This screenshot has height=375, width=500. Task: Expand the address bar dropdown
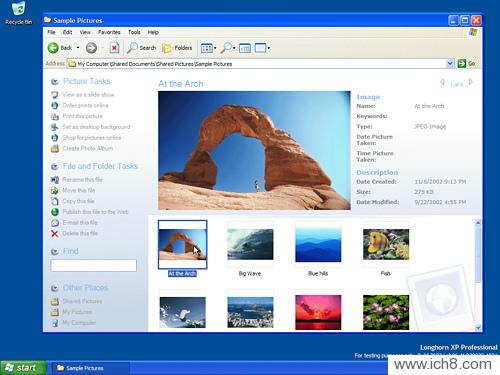[x=450, y=63]
